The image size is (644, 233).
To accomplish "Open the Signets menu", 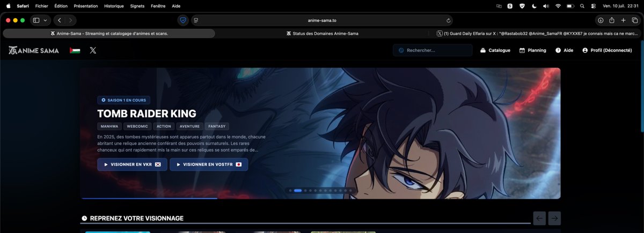I will [x=137, y=6].
